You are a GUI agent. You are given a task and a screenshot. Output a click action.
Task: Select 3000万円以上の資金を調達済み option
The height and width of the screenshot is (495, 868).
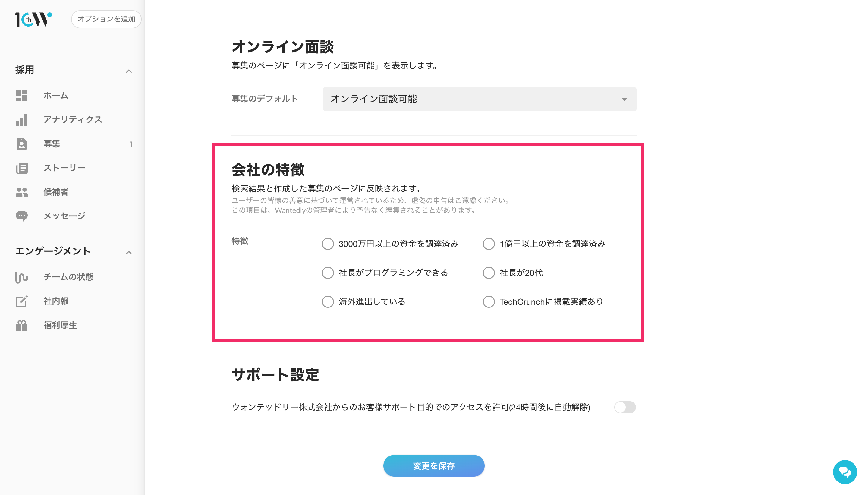coord(328,244)
